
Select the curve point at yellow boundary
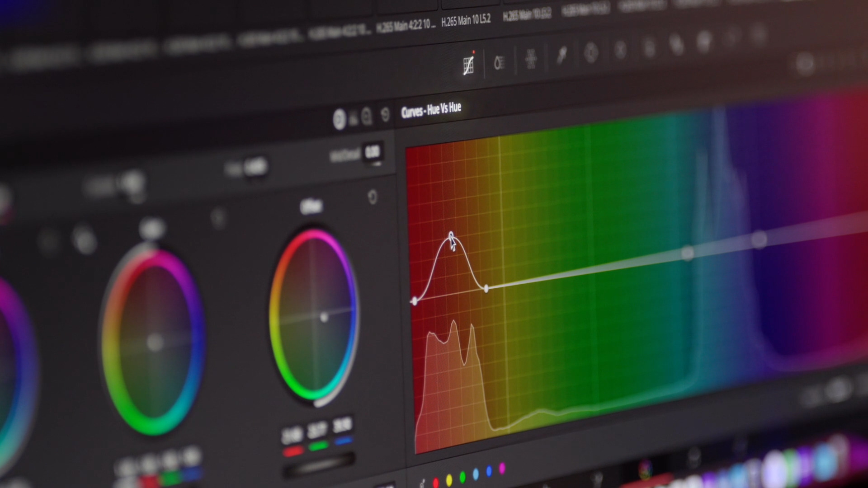[486, 288]
